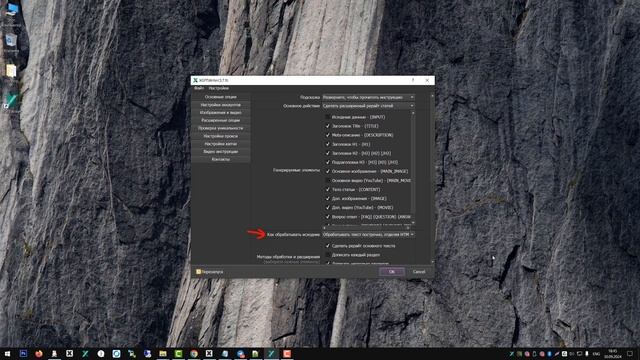Click the settings dialog outer vertical scrollbar
This screenshot has width=640, height=360.
tap(432, 179)
